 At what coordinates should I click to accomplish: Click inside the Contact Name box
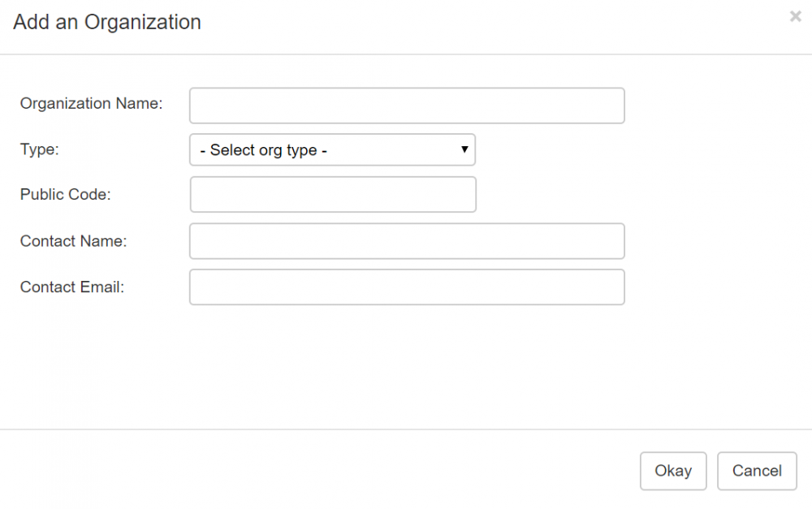click(x=407, y=241)
